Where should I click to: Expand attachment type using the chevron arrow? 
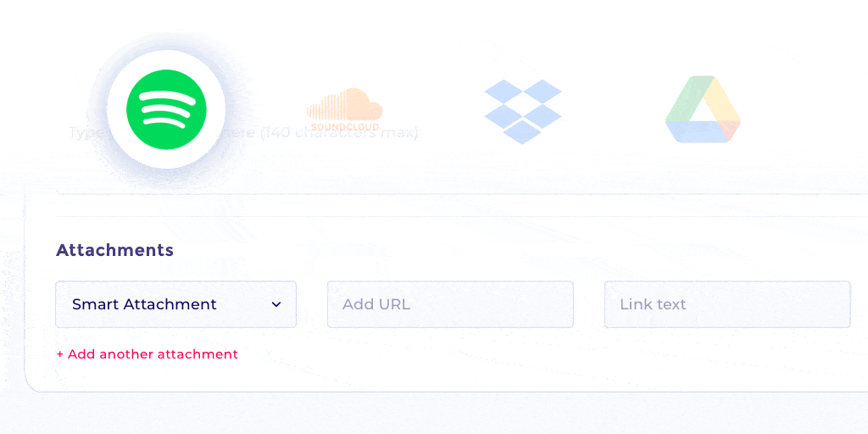click(x=276, y=304)
